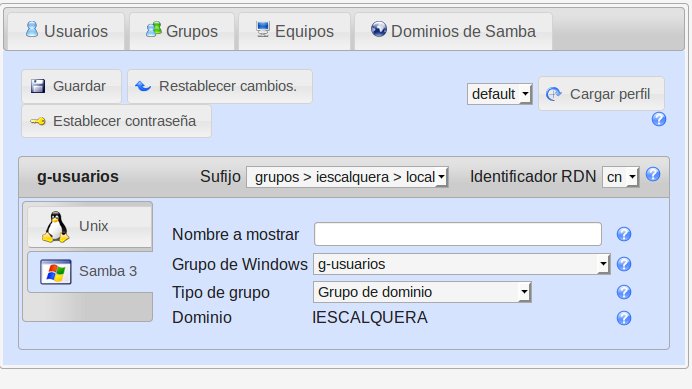
Task: Go to Dominios de Samba tab
Action: (453, 31)
